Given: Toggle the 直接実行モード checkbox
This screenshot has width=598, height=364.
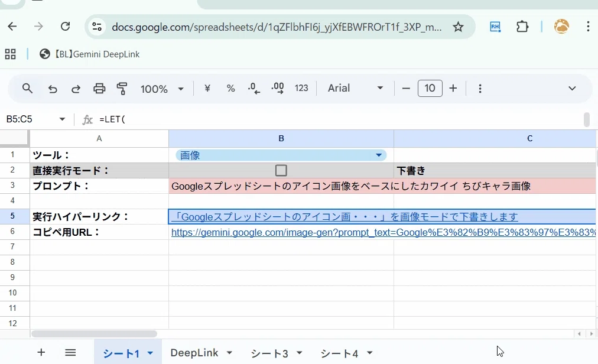Looking at the screenshot, I should coord(281,171).
